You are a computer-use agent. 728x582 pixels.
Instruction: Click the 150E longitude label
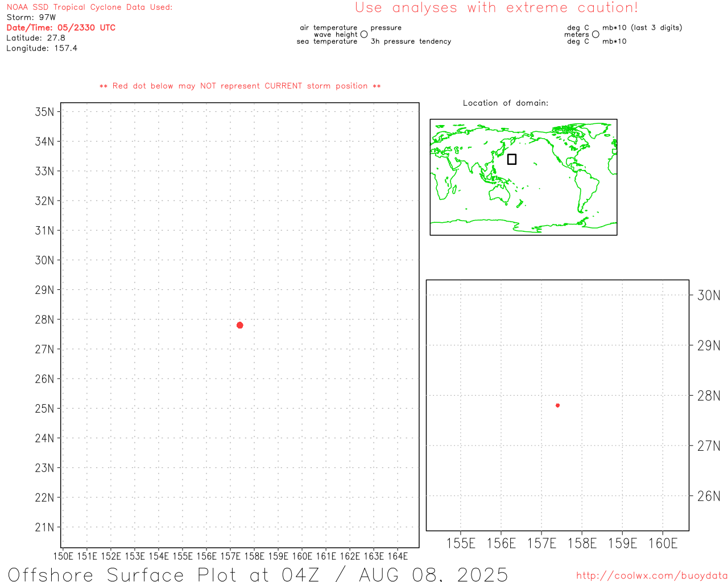pyautogui.click(x=63, y=556)
